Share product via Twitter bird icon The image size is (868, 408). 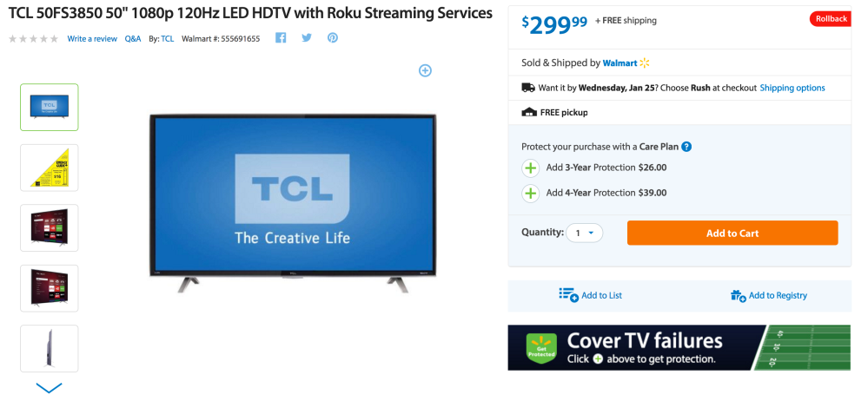tap(307, 38)
